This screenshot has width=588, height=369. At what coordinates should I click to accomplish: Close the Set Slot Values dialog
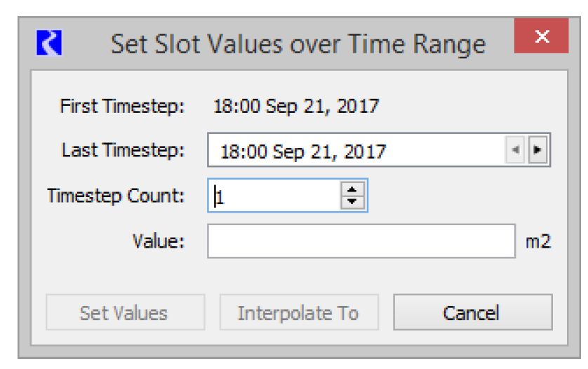[542, 36]
